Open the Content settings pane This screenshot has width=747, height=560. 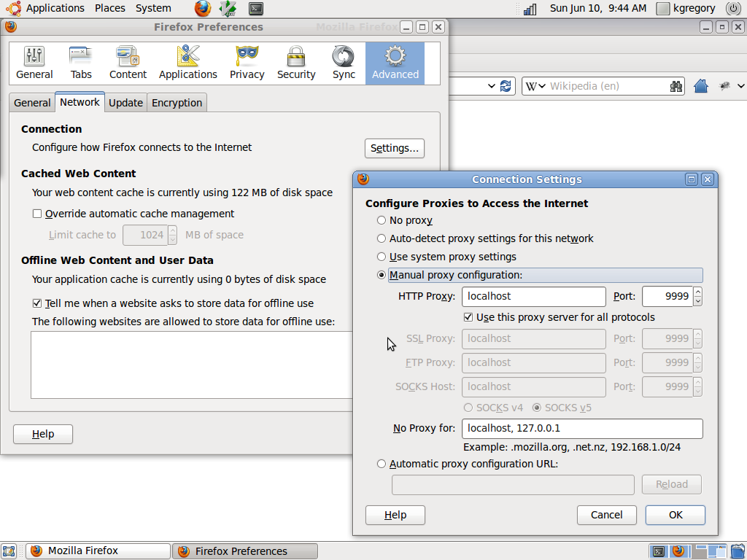click(x=128, y=62)
